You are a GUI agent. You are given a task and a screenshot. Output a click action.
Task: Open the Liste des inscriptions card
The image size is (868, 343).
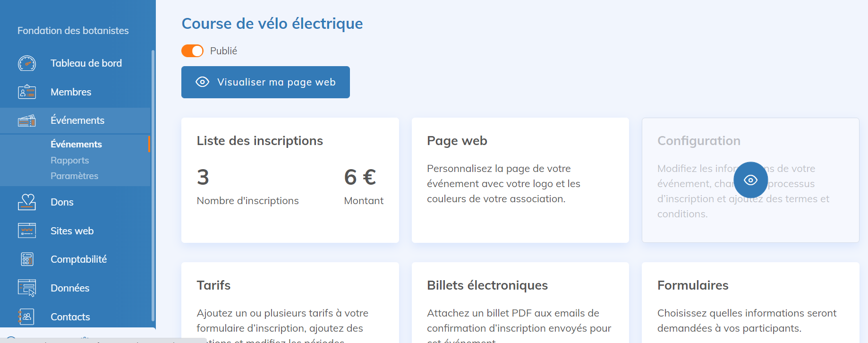[x=290, y=180]
